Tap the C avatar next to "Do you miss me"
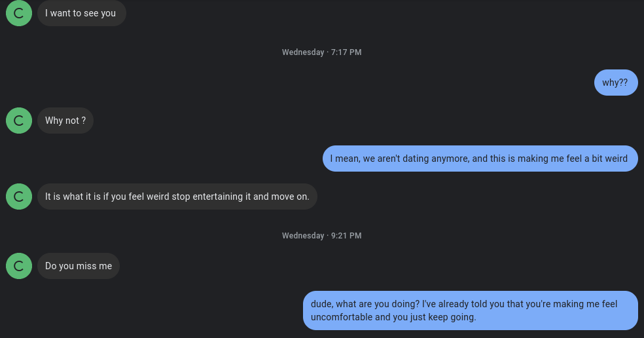Image resolution: width=644 pixels, height=338 pixels. pyautogui.click(x=19, y=266)
